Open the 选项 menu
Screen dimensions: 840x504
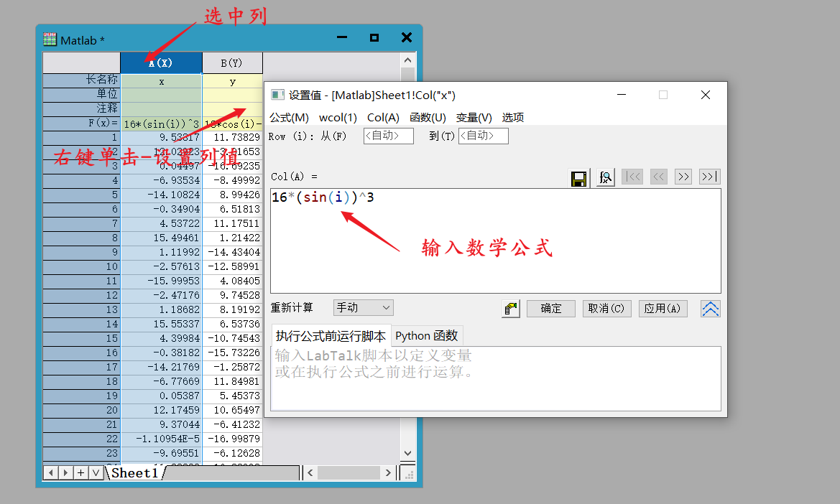pos(512,117)
